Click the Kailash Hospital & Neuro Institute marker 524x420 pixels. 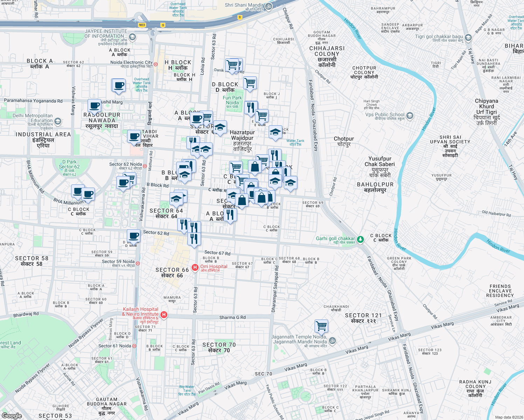tap(163, 315)
